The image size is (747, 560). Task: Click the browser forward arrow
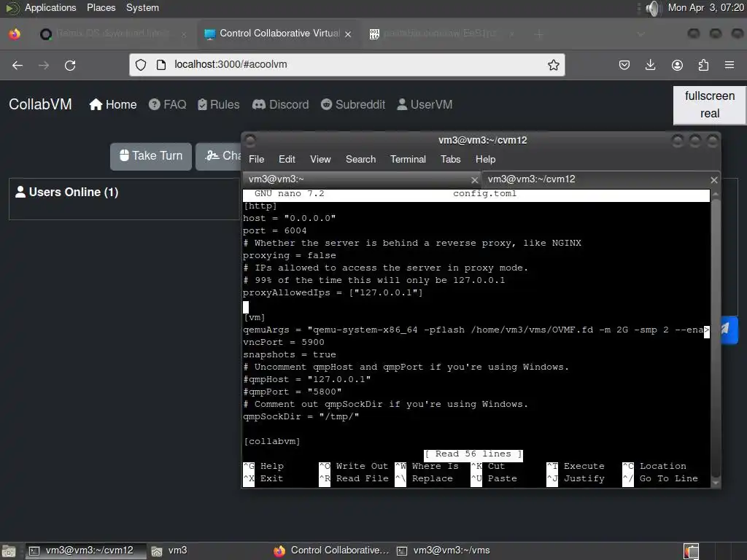tap(44, 65)
